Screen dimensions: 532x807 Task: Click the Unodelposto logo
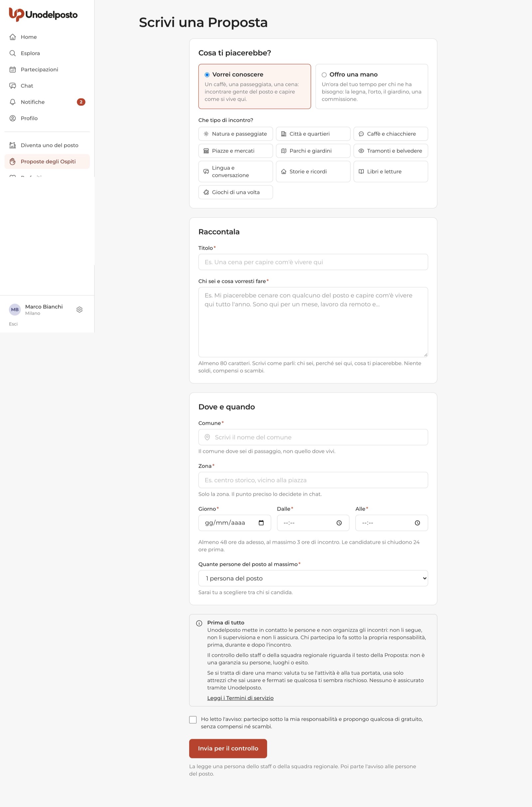(43, 15)
